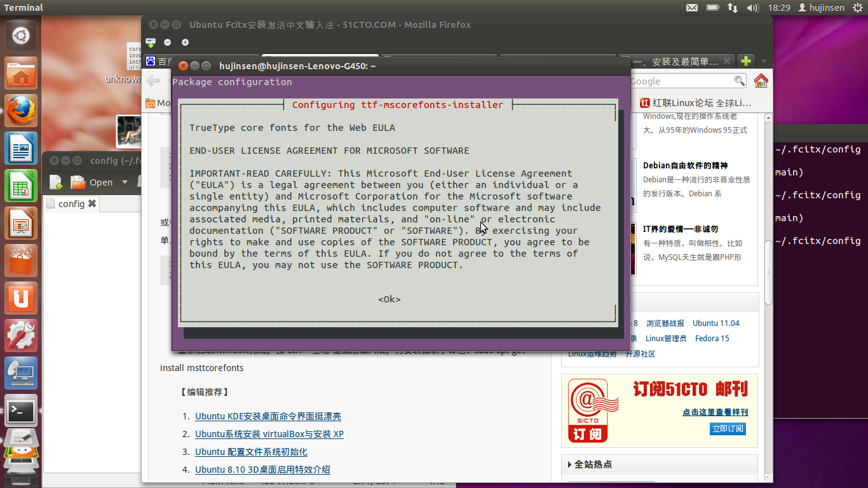
Task: Expand the gedit Open recent-files dropdown arrow
Action: 125,182
